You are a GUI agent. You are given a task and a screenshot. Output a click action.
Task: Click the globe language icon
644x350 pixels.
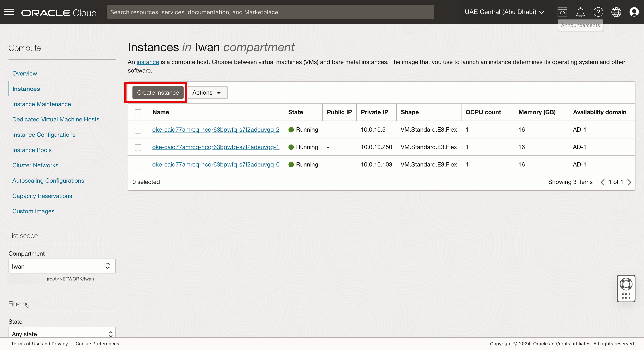[616, 12]
